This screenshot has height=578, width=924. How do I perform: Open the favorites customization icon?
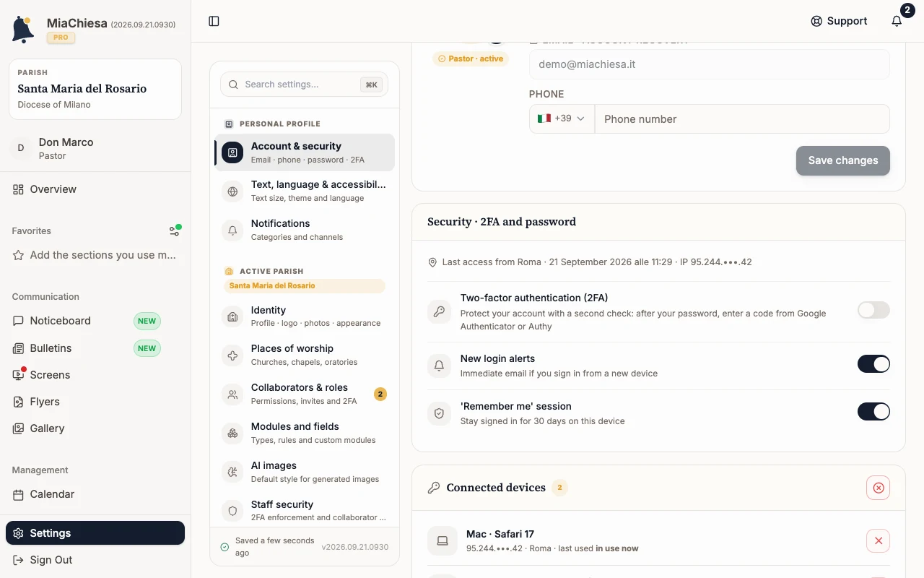point(175,230)
